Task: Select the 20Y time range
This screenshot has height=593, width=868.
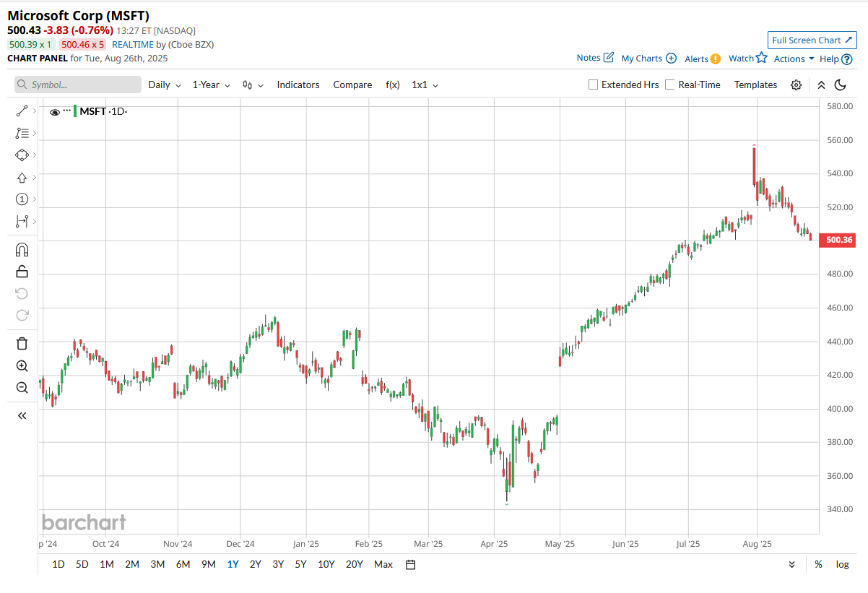Action: [x=355, y=564]
